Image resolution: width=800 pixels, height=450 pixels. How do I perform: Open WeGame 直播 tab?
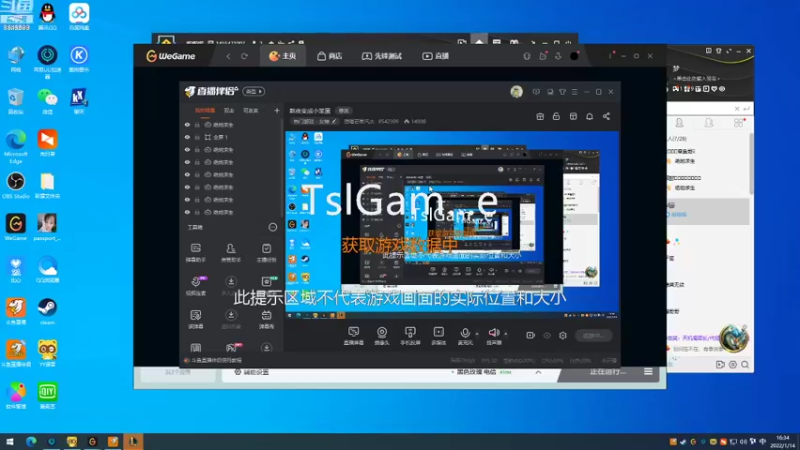pyautogui.click(x=435, y=56)
